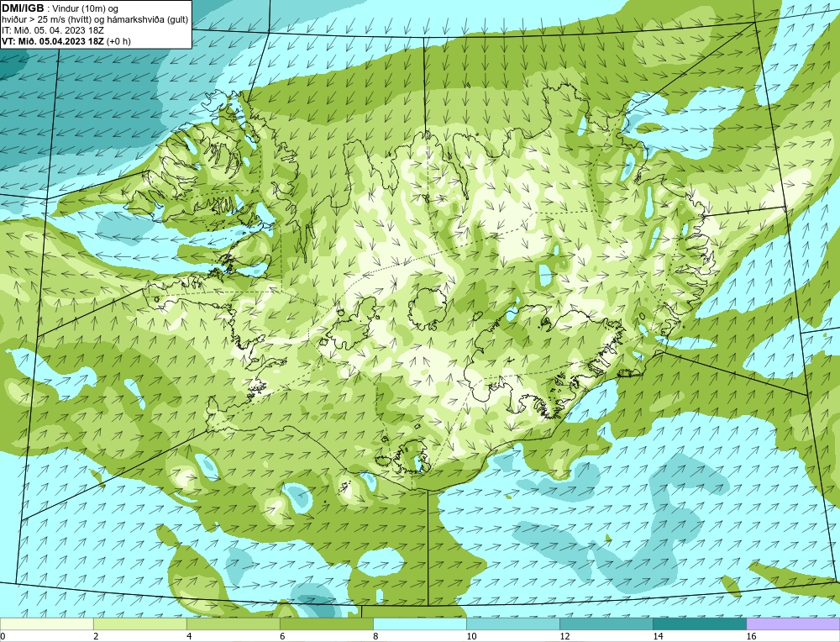Click the legend scale label 16
Image resolution: width=840 pixels, height=642 pixels.
point(751,636)
